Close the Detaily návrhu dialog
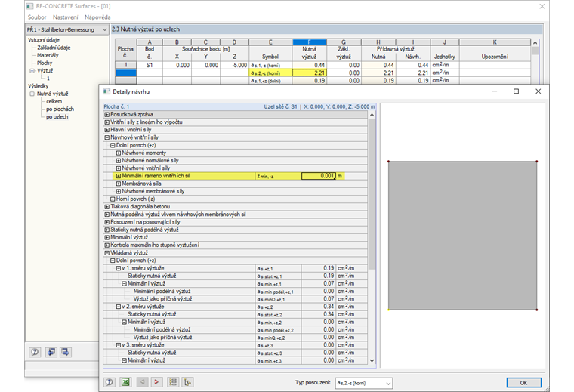The height and width of the screenshot is (392, 574). [538, 91]
